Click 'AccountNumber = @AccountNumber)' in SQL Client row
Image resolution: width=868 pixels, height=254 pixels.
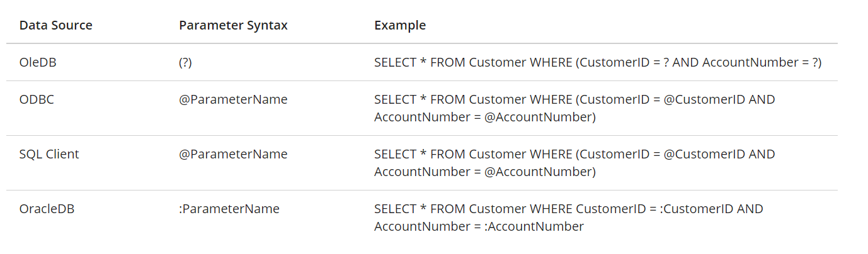coord(485,172)
